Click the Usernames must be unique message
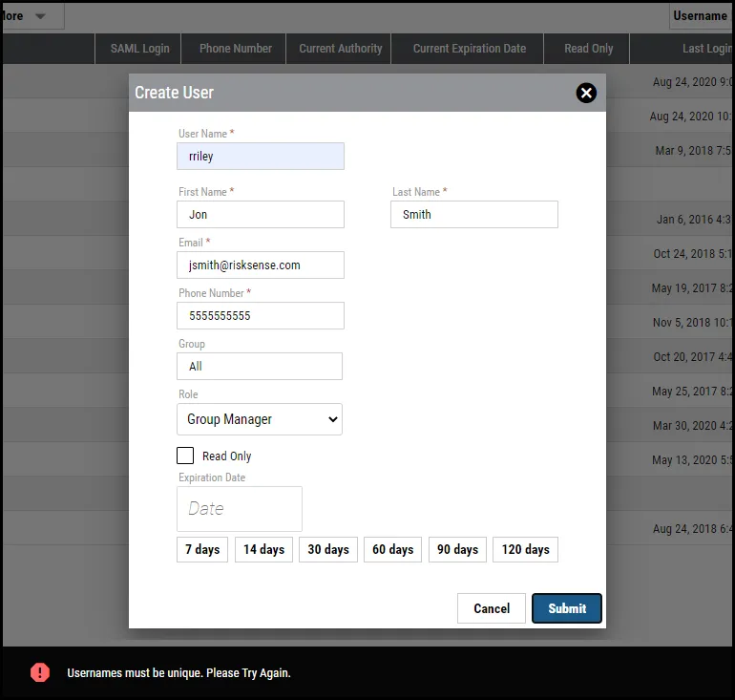735x700 pixels. [178, 673]
